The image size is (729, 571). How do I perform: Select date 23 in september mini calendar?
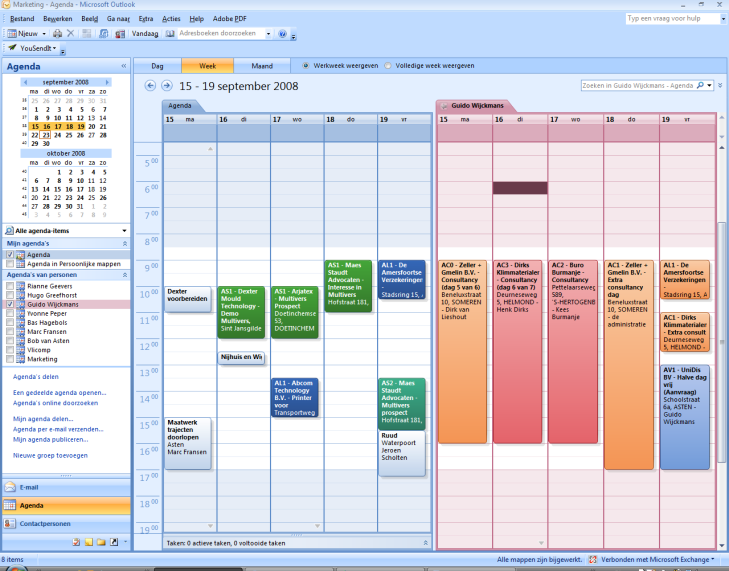click(46, 135)
